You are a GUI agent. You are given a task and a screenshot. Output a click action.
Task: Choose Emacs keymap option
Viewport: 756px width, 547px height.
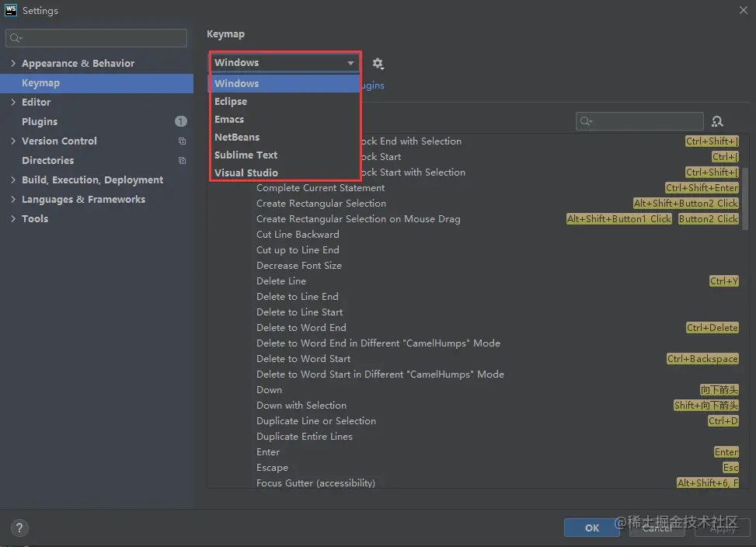pos(285,119)
